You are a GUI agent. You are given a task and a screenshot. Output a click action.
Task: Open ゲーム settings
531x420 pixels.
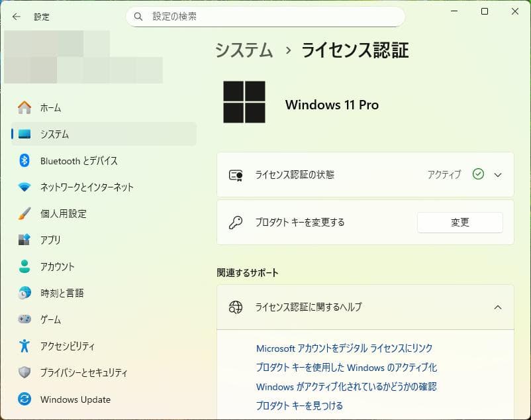[104, 319]
